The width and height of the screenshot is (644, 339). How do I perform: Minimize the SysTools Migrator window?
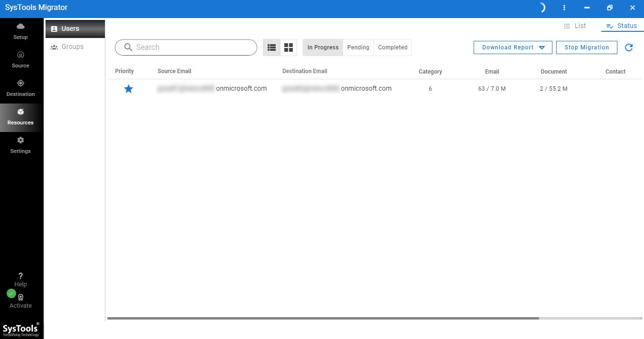(x=588, y=8)
